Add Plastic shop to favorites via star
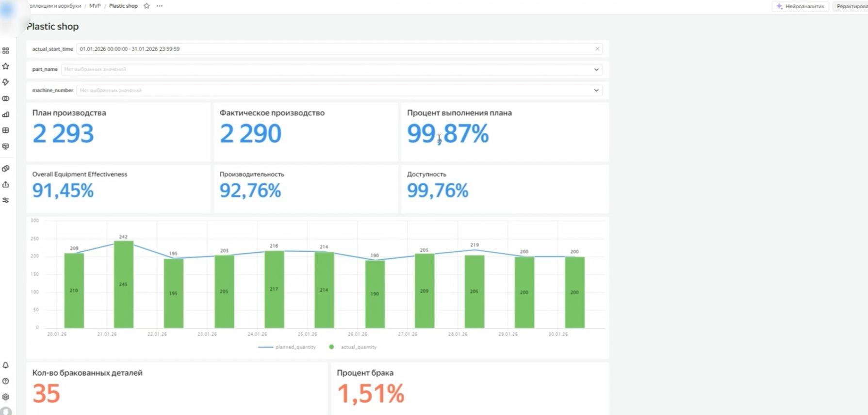Viewport: 868px width, 415px height. 147,6
